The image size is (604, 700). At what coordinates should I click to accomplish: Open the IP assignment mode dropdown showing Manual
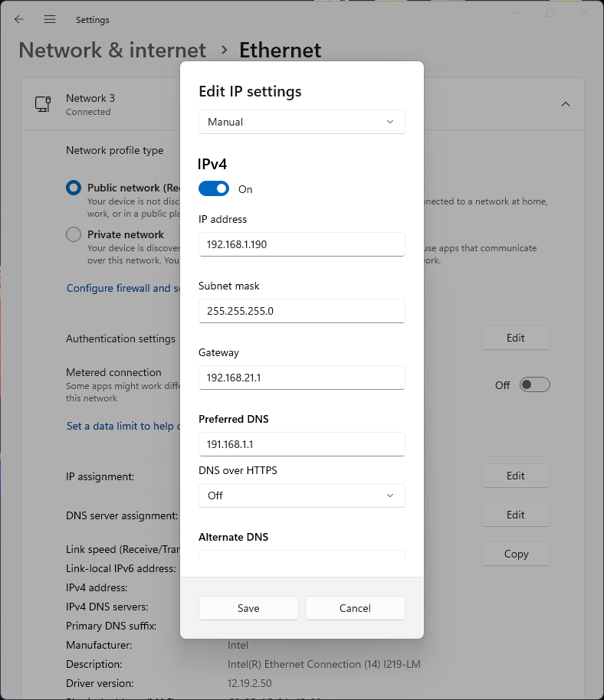(x=301, y=121)
